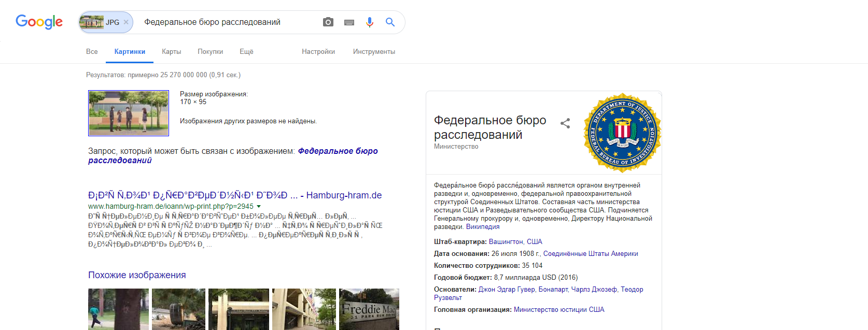Viewport: 868px width, 330px height.
Task: Open similar image of dark building entrance
Action: click(239, 309)
